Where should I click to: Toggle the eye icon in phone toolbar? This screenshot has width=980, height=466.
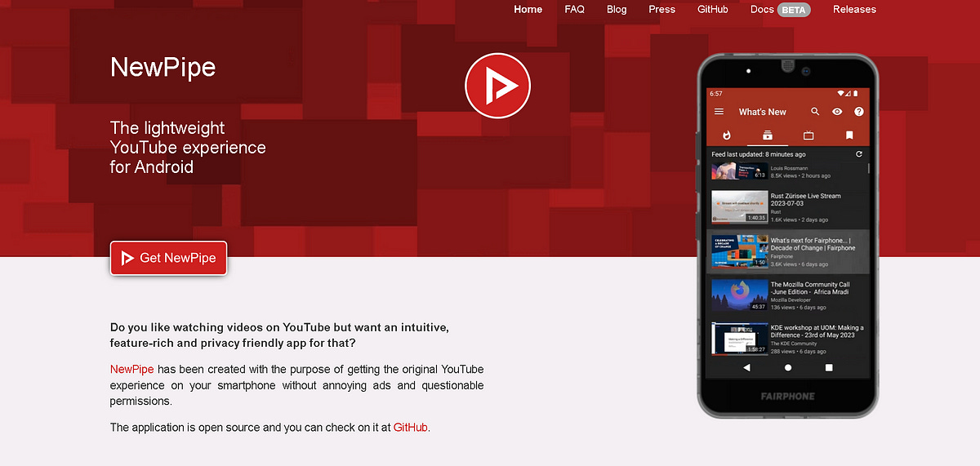click(837, 112)
